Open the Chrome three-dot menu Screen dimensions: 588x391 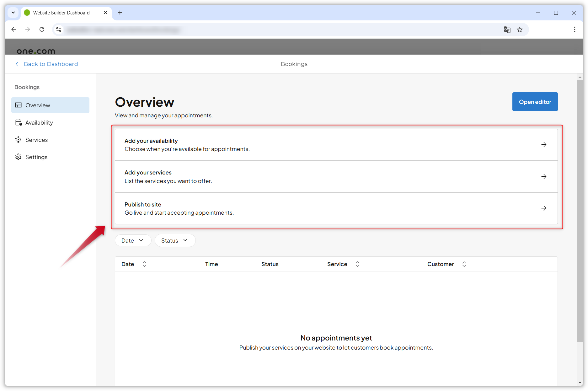point(575,29)
